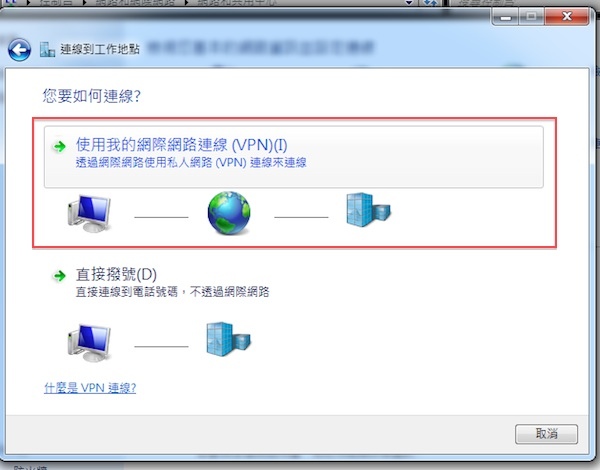This screenshot has width=600, height=470.
Task: Select 使用我的網際網路連線 (VPN) option
Action: point(293,157)
